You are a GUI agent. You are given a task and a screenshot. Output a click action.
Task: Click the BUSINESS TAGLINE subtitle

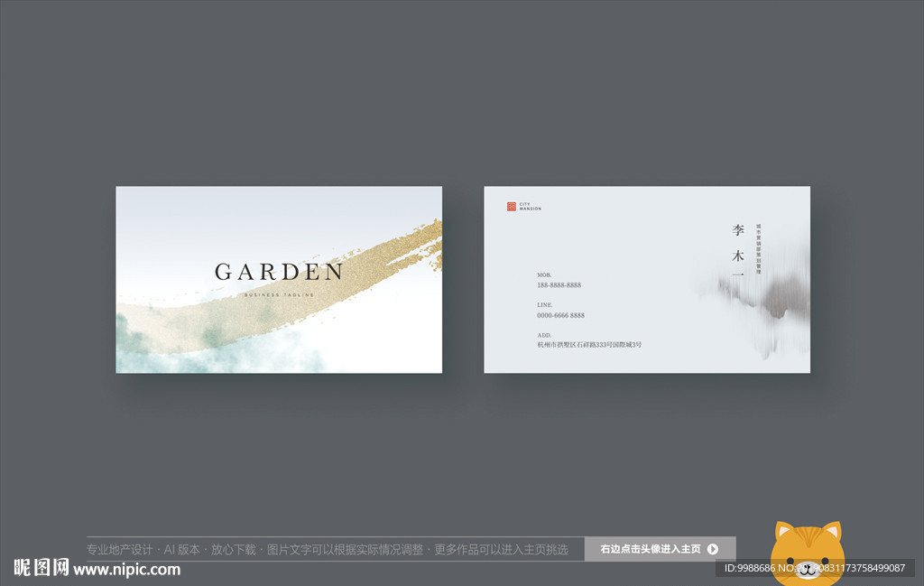coord(280,294)
